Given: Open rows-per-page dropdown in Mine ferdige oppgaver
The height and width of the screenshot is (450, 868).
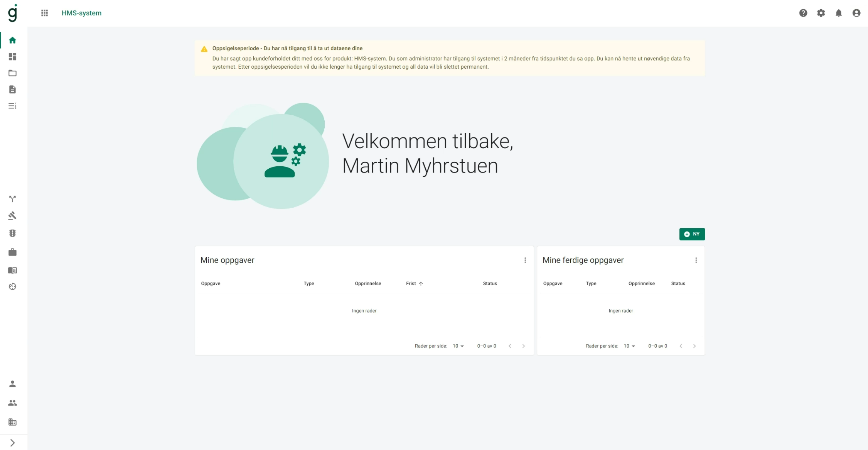Looking at the screenshot, I should pyautogui.click(x=629, y=346).
